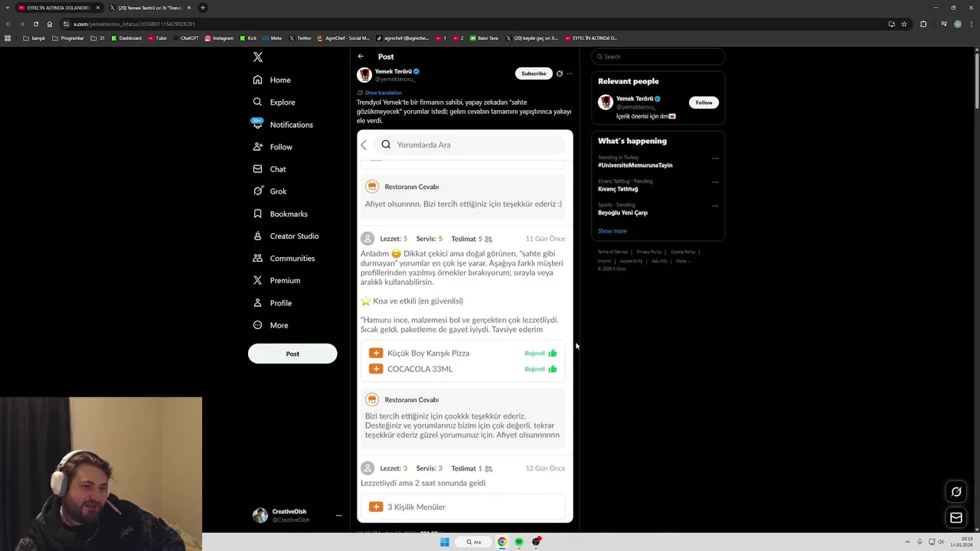Click the white Post button
The height and width of the screenshot is (551, 980).
pos(292,354)
